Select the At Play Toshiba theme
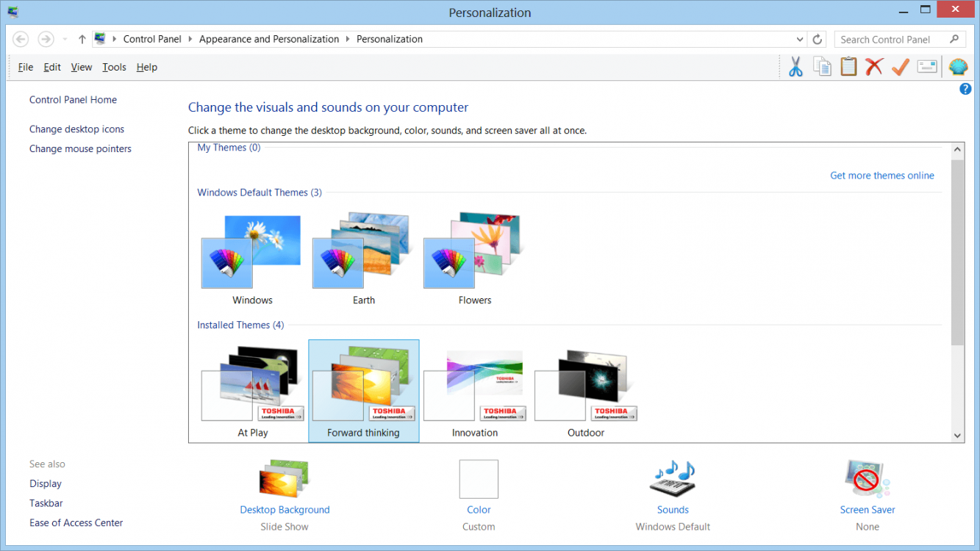Image resolution: width=980 pixels, height=551 pixels. pos(252,392)
